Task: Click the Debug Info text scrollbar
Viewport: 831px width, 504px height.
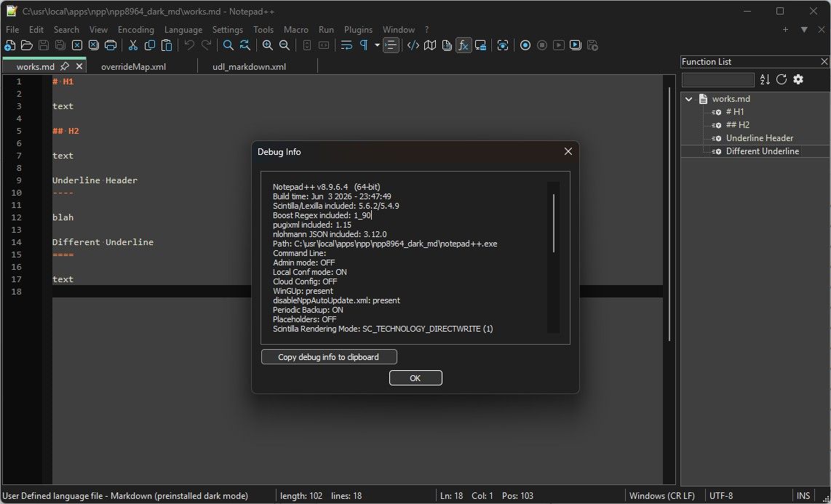Action: 553,223
